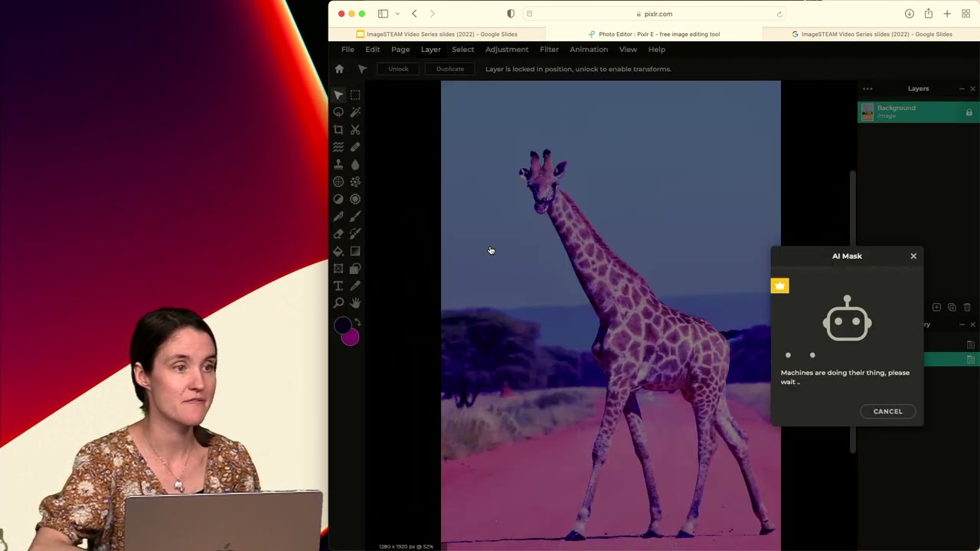
Task: Go to Pixlr home via house icon
Action: [x=339, y=69]
